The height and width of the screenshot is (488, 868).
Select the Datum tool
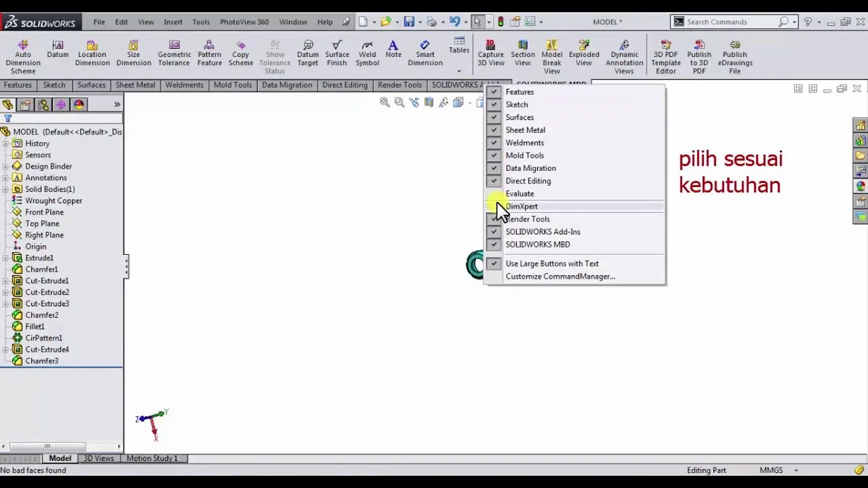click(58, 49)
